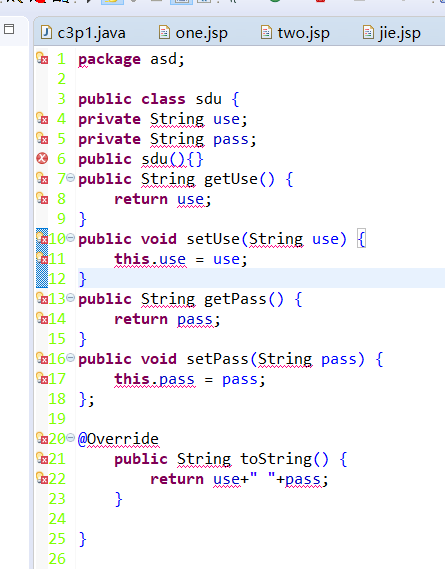Click the underlined @Override annotation

click(x=118, y=439)
